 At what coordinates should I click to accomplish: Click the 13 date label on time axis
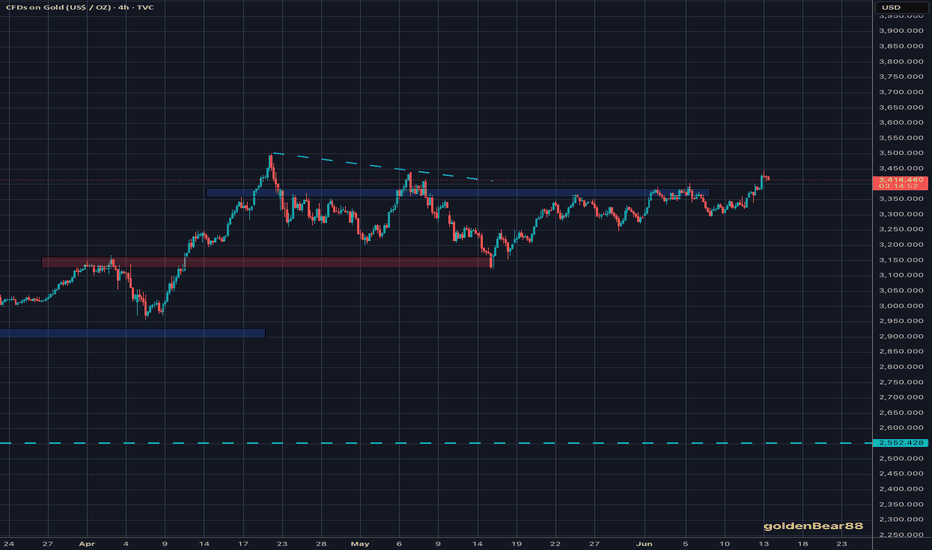pyautogui.click(x=764, y=543)
